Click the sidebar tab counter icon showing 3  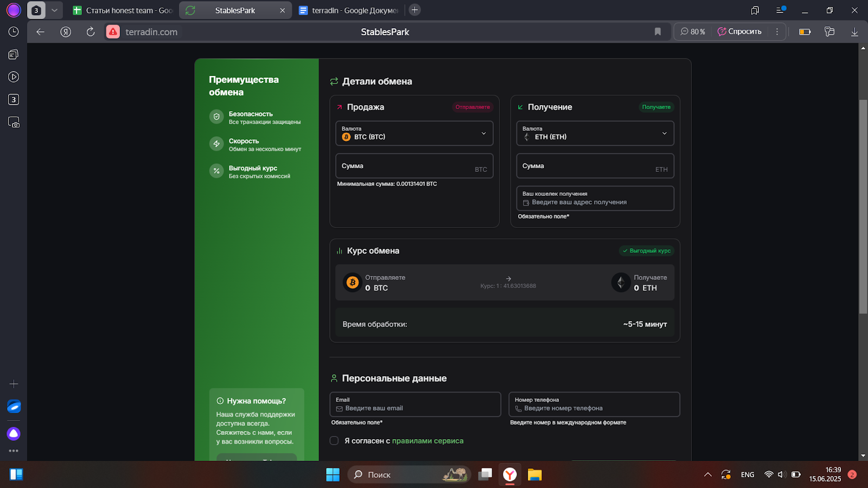click(14, 100)
